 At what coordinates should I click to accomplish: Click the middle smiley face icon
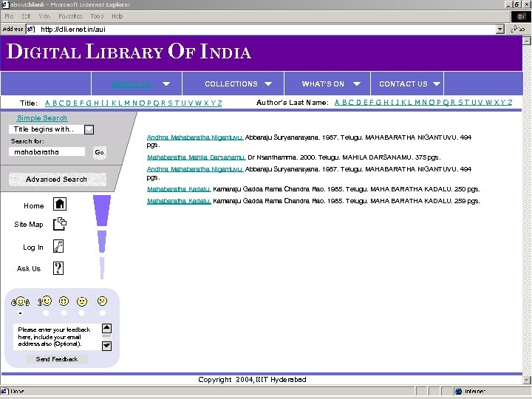[x=64, y=301]
